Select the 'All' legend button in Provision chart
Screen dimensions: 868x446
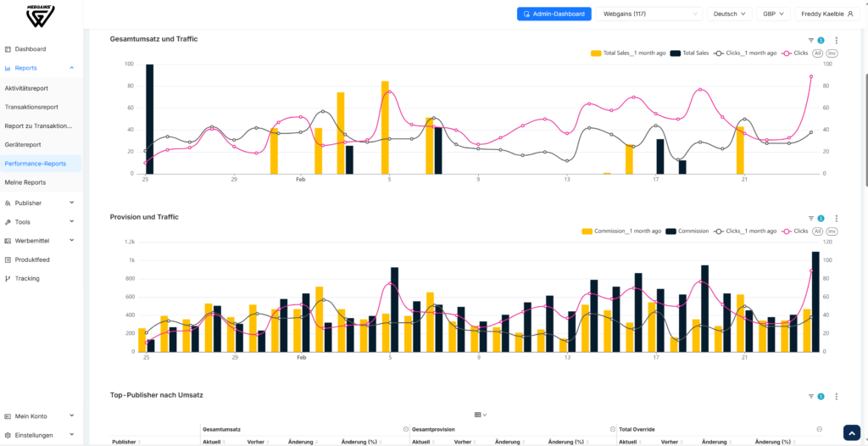(817, 231)
